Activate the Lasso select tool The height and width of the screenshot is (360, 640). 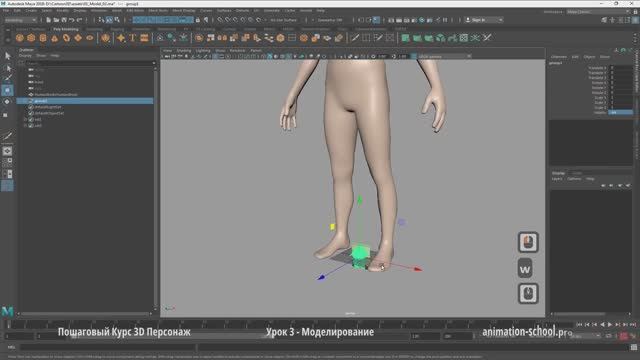[x=8, y=67]
